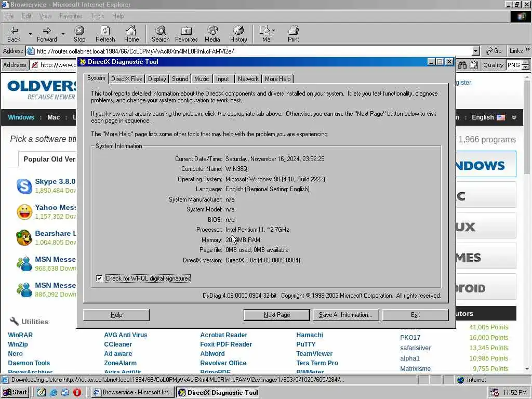The height and width of the screenshot is (399, 532).
Task: Open the File menu in IE
Action: (x=9, y=16)
